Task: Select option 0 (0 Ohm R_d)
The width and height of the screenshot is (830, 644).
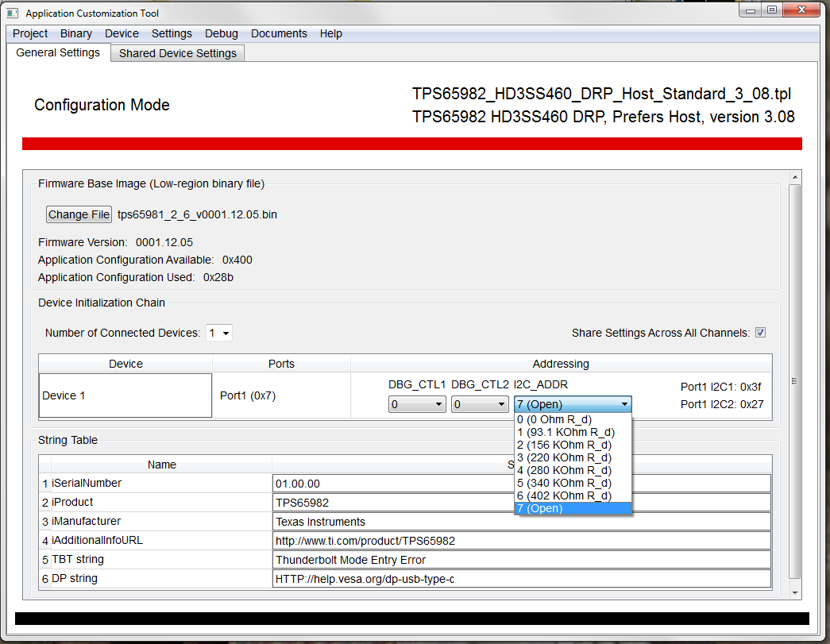Action: pyautogui.click(x=573, y=419)
